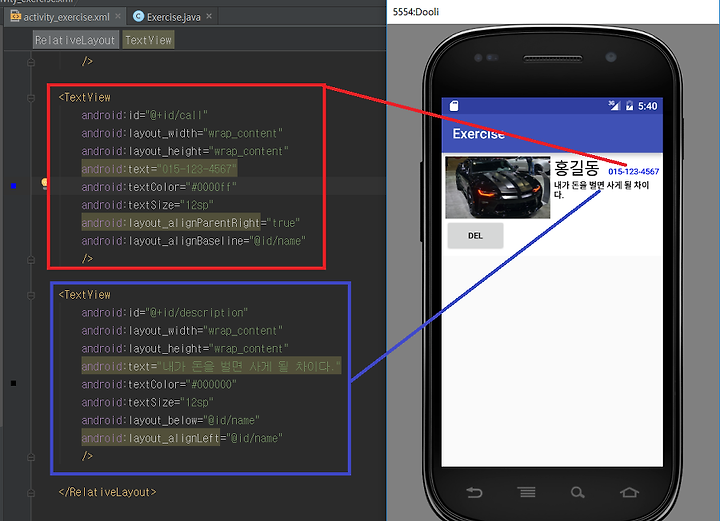Tap the car photo thumbnail in the emulator

[498, 187]
